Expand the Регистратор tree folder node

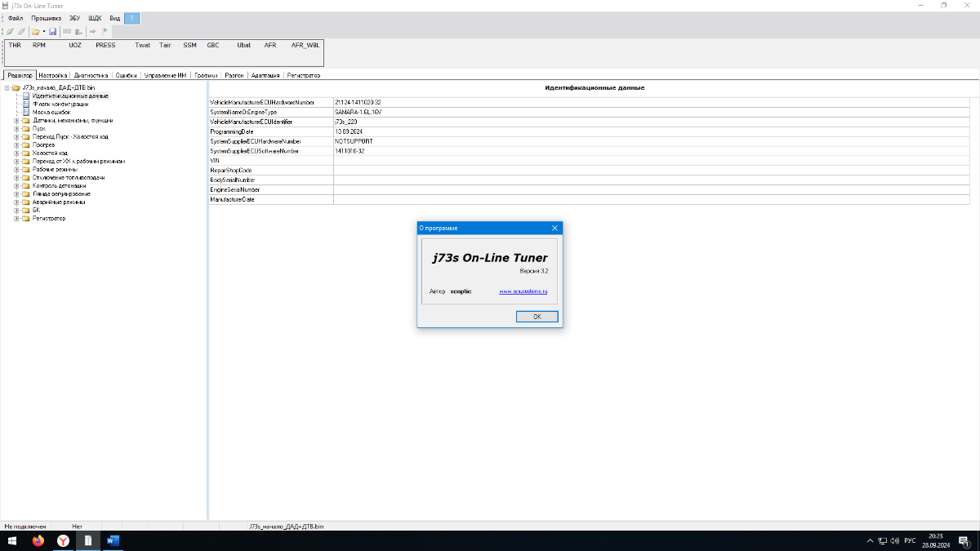tap(16, 218)
